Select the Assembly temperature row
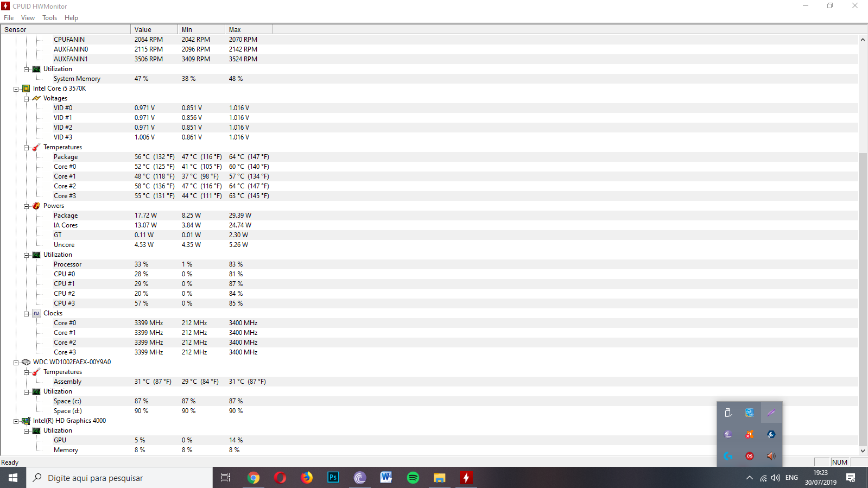Viewport: 868px width, 488px height. [x=429, y=382]
